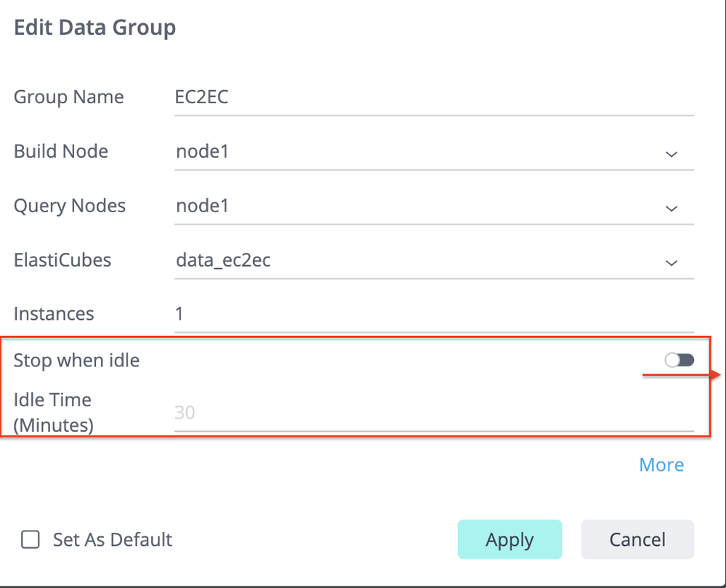Click the Idle Time (Minutes) label
The image size is (726, 588).
(x=53, y=412)
